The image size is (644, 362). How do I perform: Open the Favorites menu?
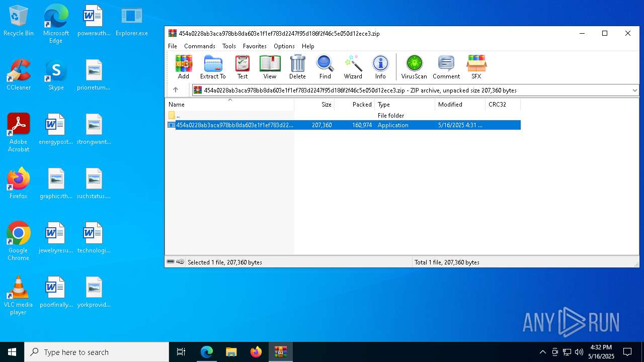point(255,46)
